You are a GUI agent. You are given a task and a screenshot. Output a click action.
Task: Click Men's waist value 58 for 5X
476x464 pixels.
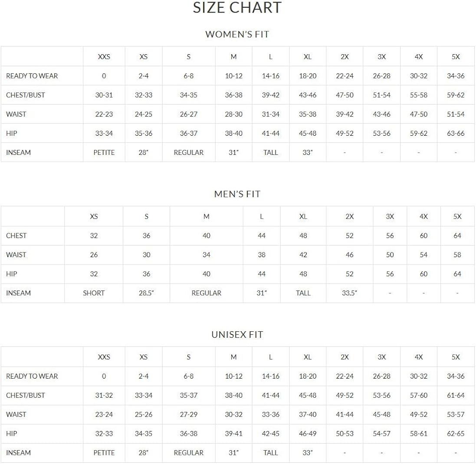457,255
